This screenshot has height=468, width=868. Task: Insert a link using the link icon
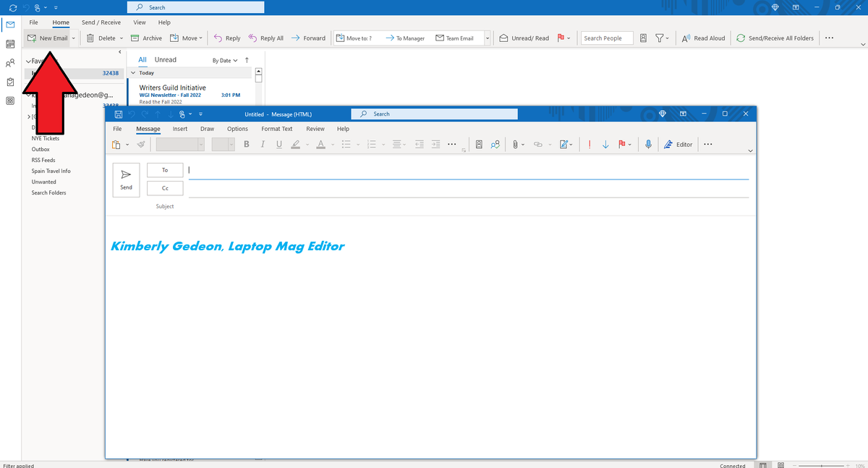coord(539,144)
